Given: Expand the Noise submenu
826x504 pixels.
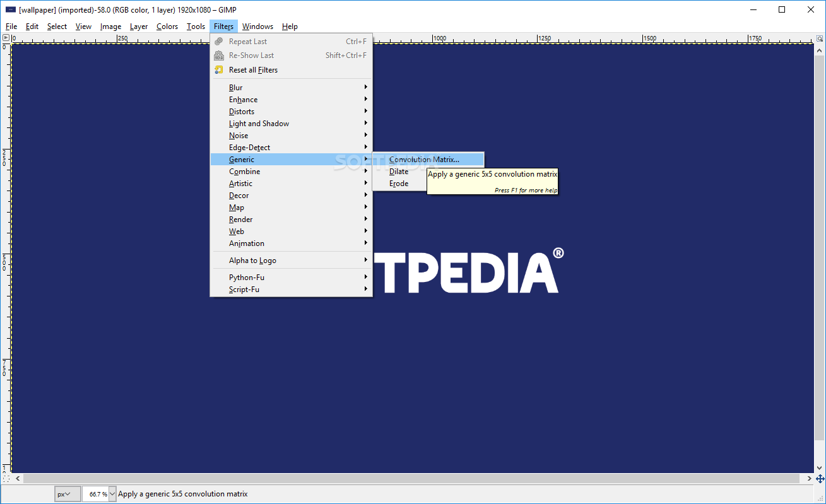Looking at the screenshot, I should [291, 136].
